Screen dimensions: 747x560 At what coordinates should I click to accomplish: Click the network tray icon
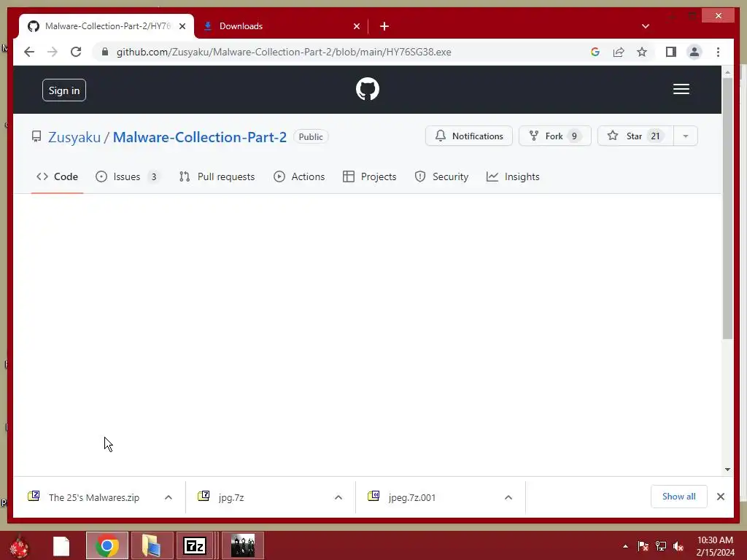661,546
